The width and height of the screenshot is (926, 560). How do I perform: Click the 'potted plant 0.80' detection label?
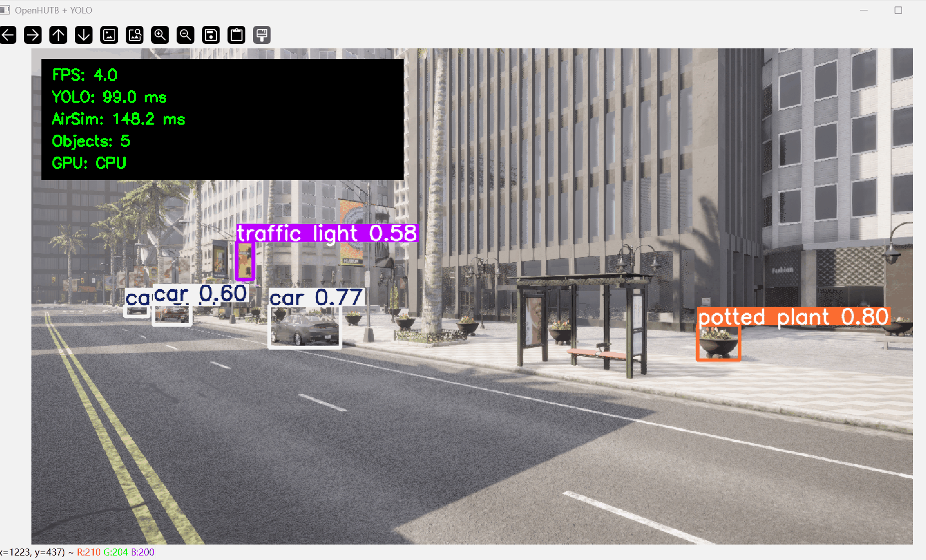793,317
